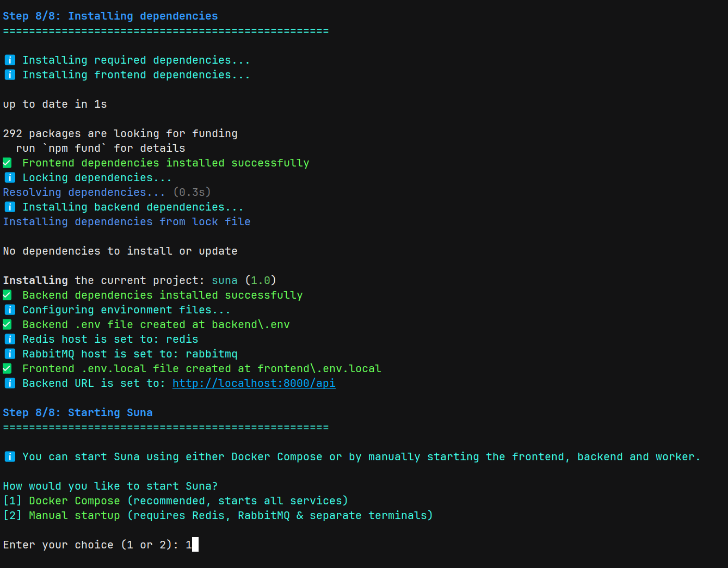
Task: Click the 'Step 8/8: Installing dependencies' heading
Action: coord(110,16)
